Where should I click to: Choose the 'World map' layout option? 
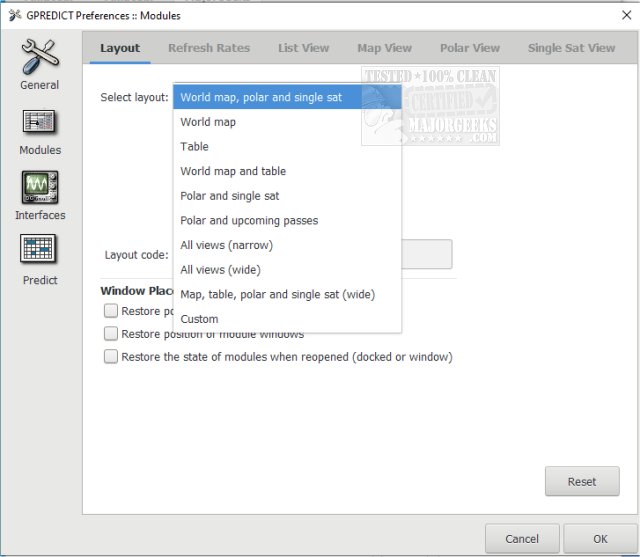287,122
